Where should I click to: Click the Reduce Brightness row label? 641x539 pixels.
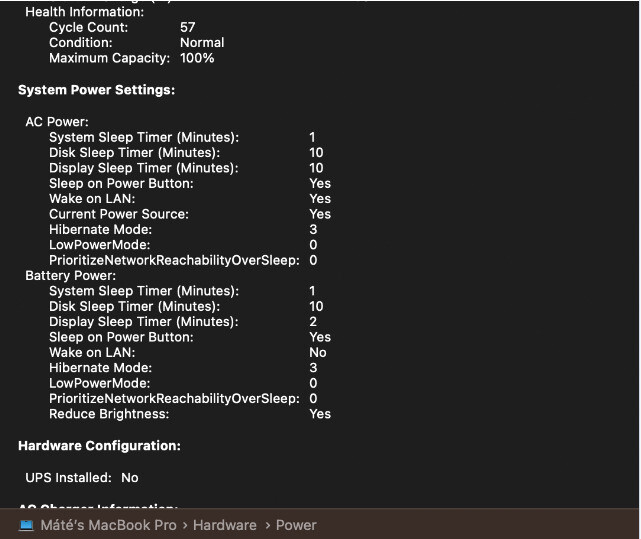[x=109, y=414]
